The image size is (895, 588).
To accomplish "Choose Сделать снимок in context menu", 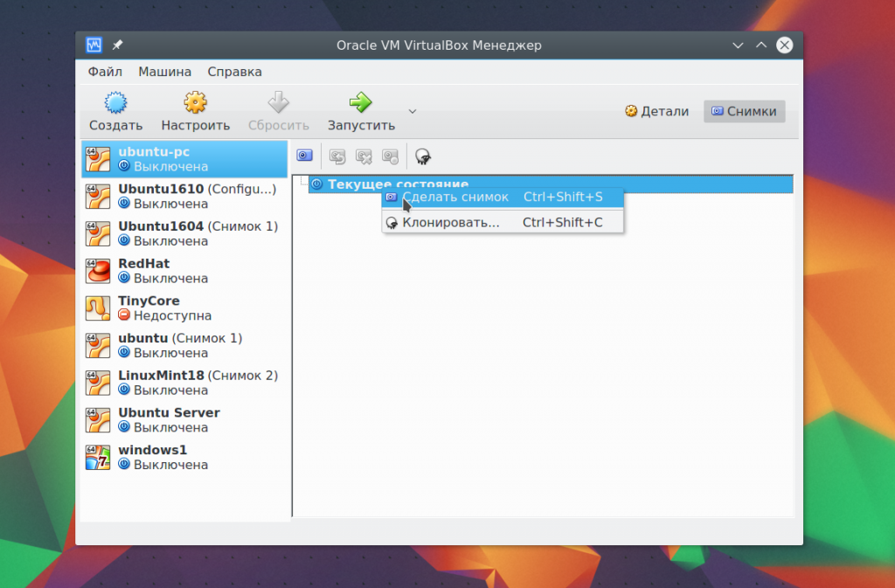I will (503, 197).
